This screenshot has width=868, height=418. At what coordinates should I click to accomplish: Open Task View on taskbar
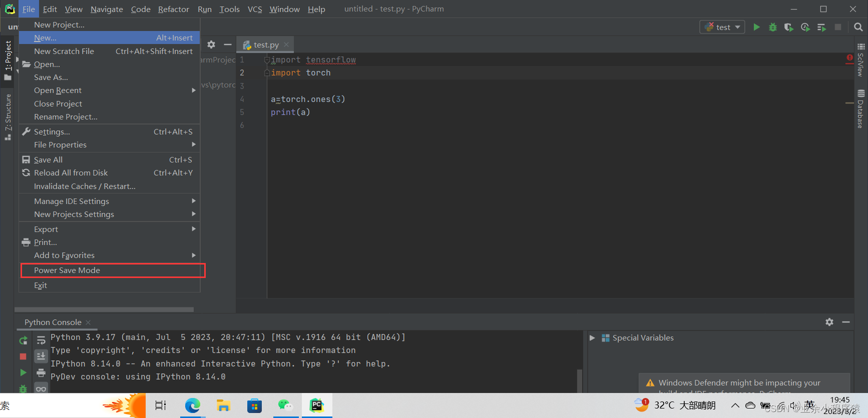(161, 405)
